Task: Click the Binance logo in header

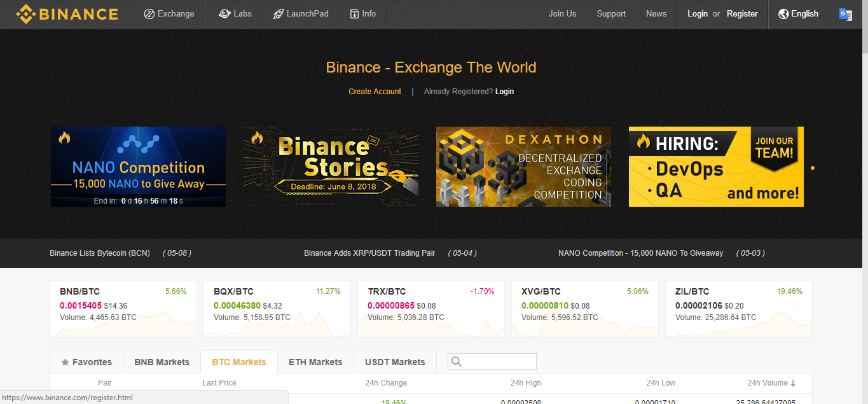Action: [x=67, y=14]
